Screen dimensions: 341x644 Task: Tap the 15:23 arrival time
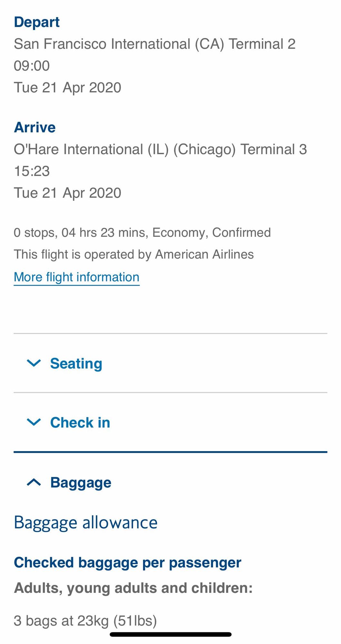click(x=32, y=171)
